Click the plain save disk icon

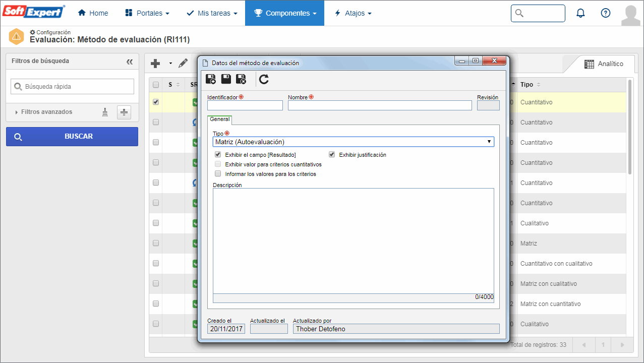(226, 79)
